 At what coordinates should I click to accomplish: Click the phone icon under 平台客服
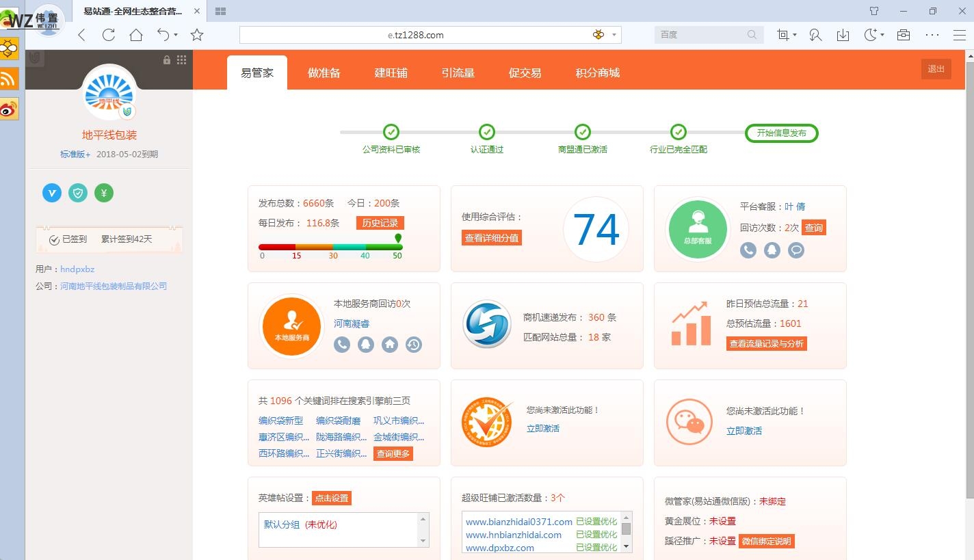748,250
